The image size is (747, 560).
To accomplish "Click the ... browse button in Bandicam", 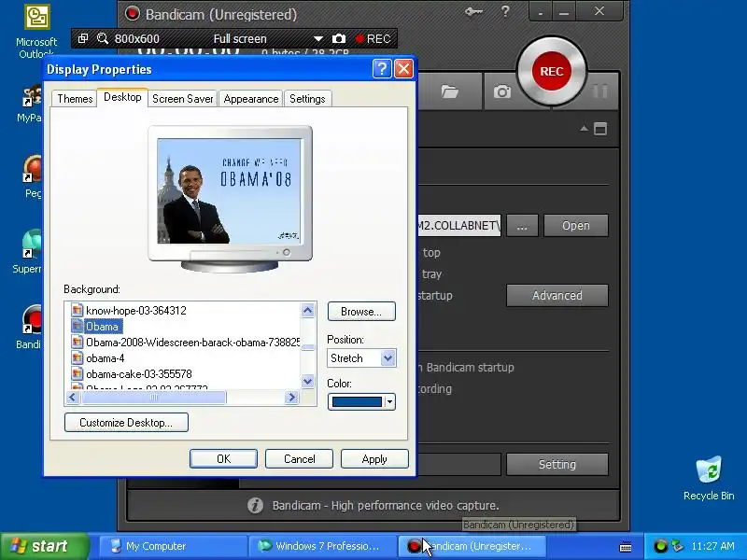I will tap(522, 225).
